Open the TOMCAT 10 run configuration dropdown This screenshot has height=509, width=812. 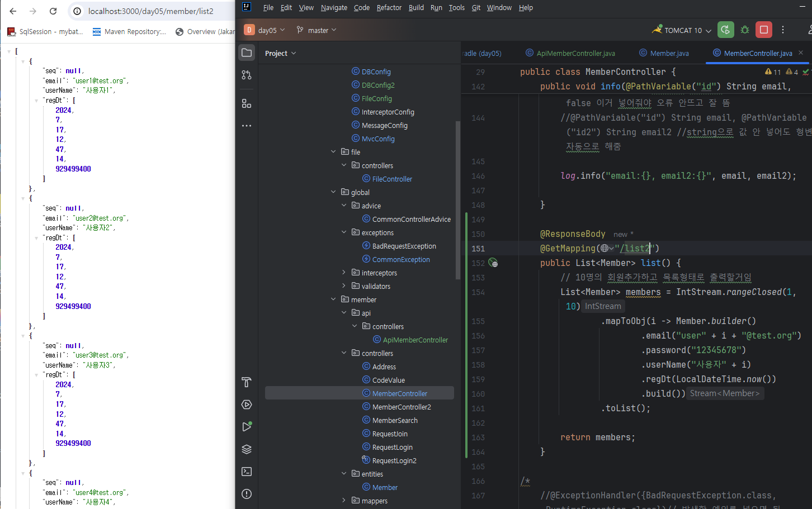[x=683, y=30]
